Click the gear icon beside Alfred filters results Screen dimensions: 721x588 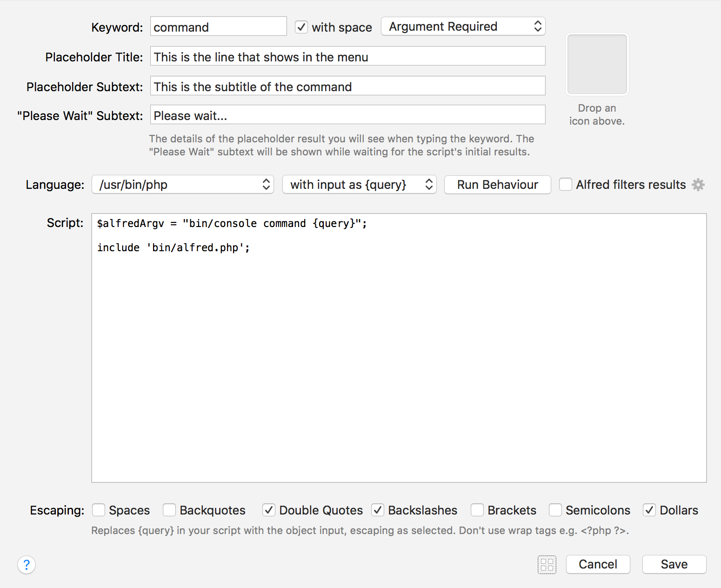click(698, 185)
